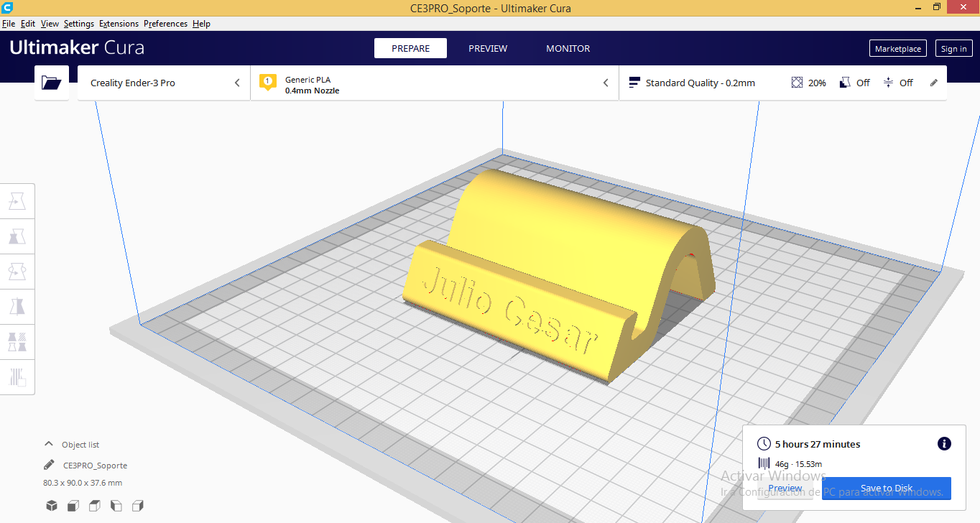Click the clock icon by print time
The height and width of the screenshot is (523, 980).
(764, 444)
